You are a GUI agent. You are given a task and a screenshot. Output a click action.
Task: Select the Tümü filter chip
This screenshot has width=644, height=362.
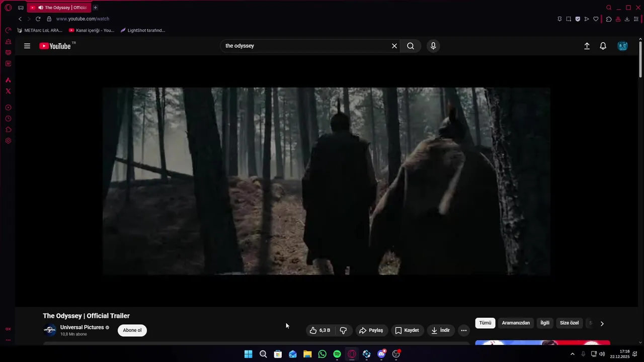pyautogui.click(x=485, y=323)
